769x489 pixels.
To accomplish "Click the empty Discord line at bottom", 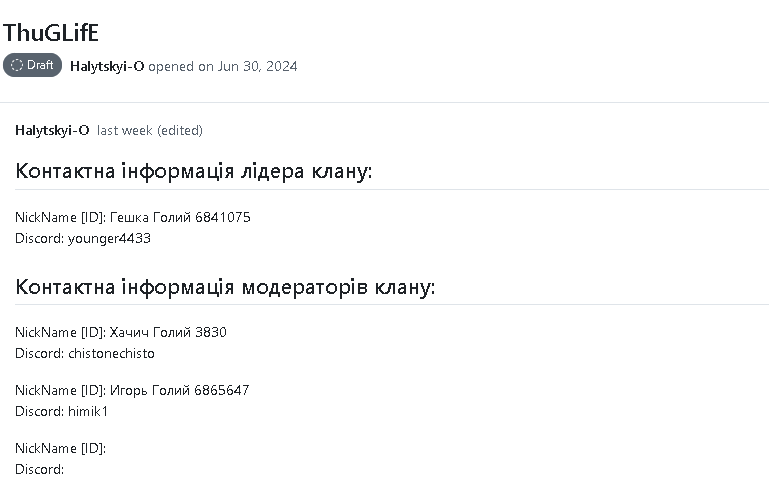I will click(x=40, y=469).
